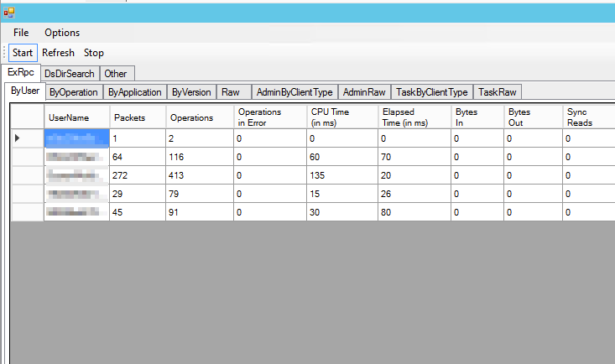This screenshot has width=615, height=364.
Task: Open the Raw tab
Action: (231, 92)
